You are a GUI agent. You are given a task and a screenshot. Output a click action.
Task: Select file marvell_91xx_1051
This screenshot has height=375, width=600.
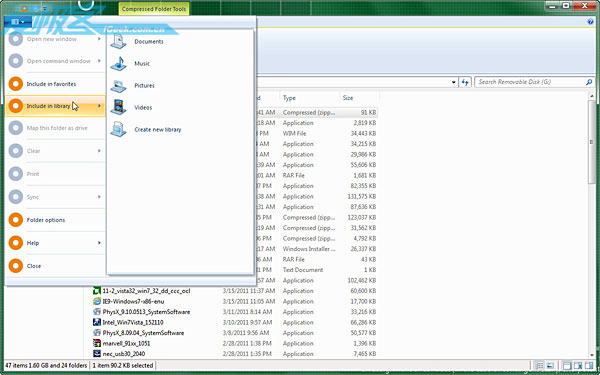point(126,344)
